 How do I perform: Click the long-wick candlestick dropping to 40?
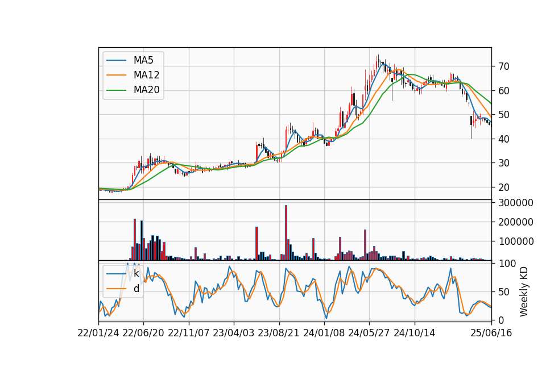click(x=471, y=126)
